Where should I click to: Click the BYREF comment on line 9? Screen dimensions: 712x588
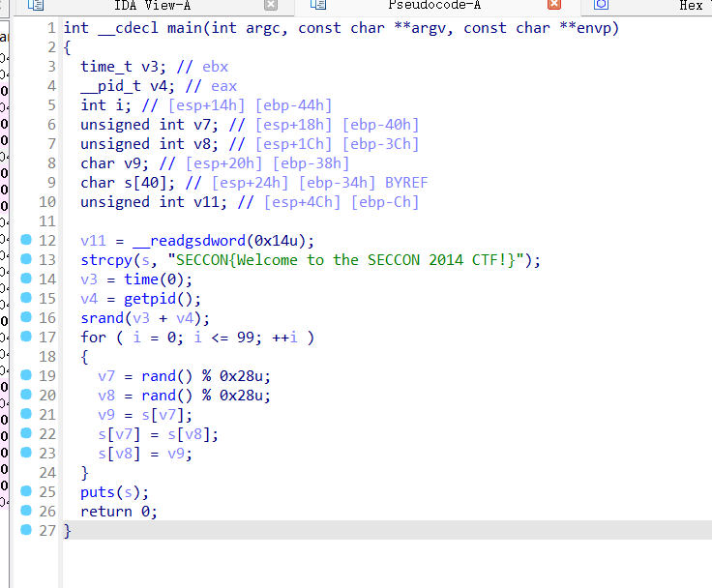(x=406, y=183)
